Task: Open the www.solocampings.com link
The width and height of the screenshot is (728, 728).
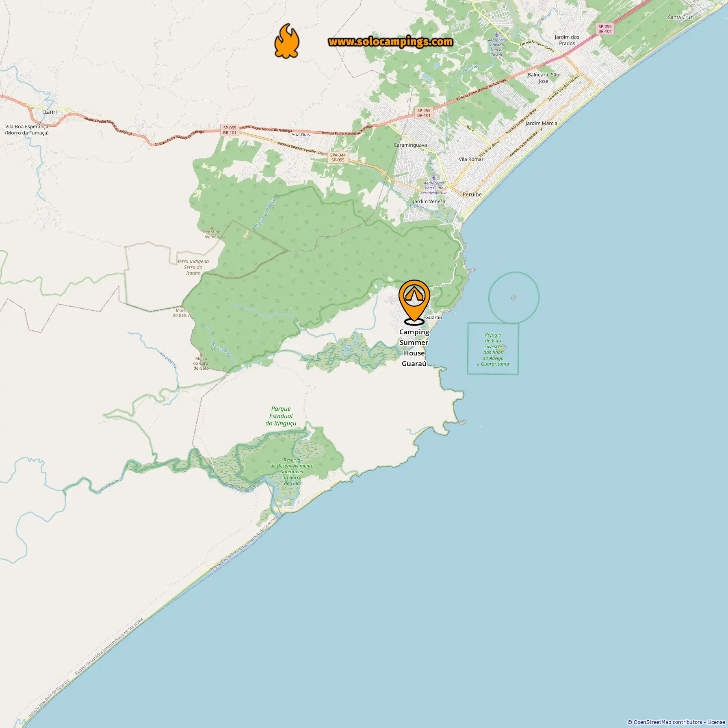Action: [390, 42]
